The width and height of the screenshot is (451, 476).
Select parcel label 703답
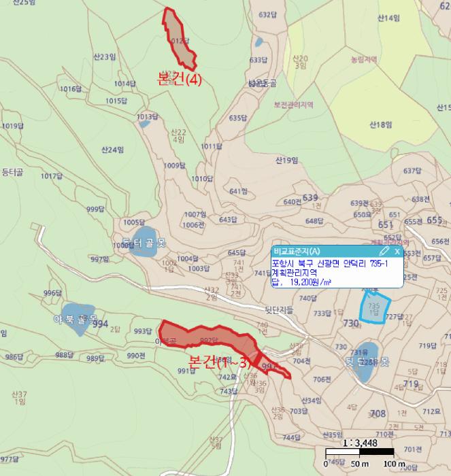coord(299,411)
